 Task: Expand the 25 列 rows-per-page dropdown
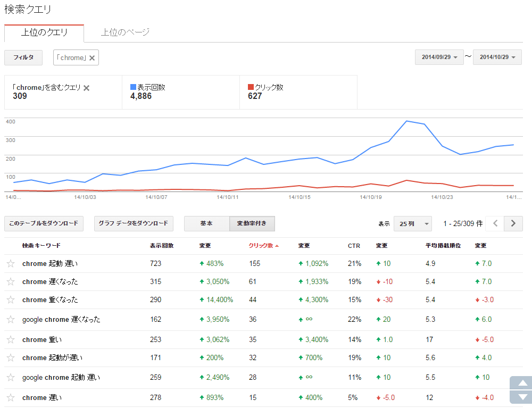pos(412,224)
